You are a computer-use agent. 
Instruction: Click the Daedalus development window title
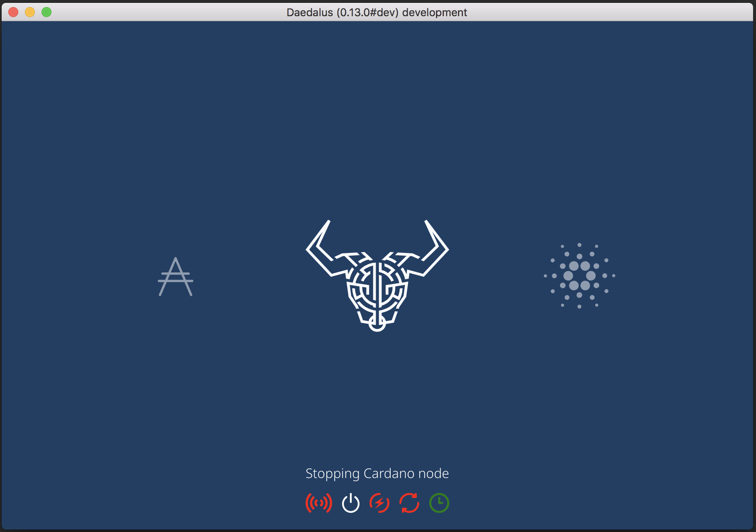tap(377, 12)
